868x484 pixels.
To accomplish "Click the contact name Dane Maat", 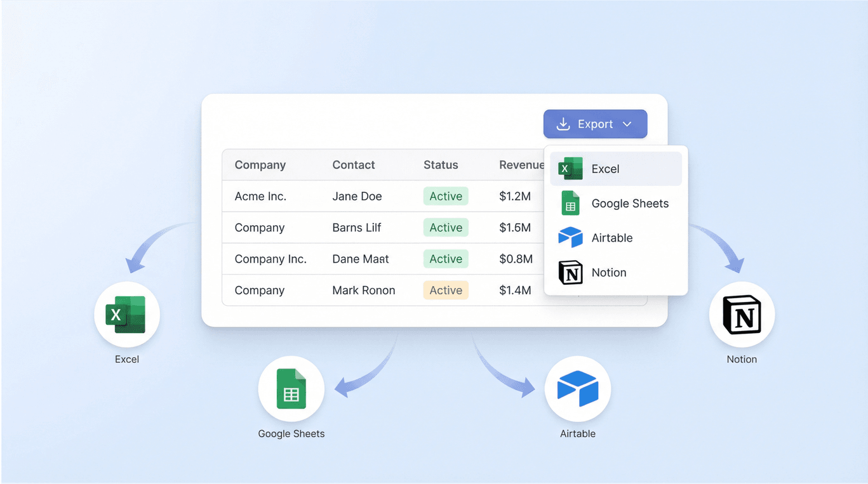I will (x=360, y=259).
